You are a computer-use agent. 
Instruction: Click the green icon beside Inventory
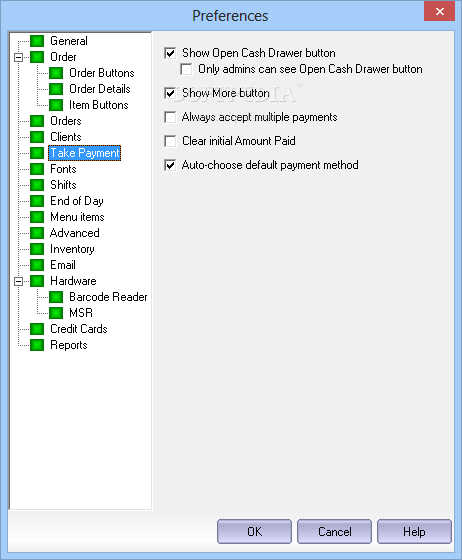pos(37,249)
